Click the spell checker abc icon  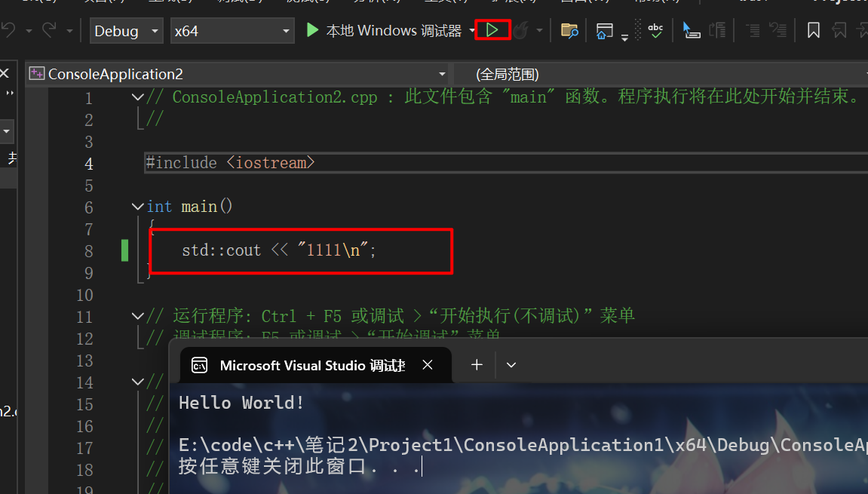click(x=655, y=31)
